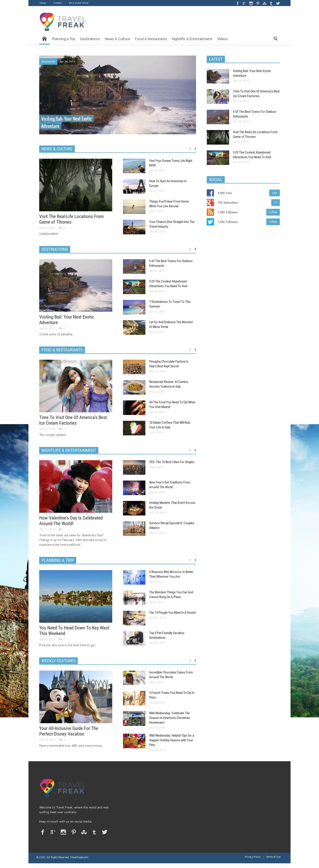Image resolution: width=319 pixels, height=868 pixels.
Task: Click the home icon in navigation bar
Action: 44,39
